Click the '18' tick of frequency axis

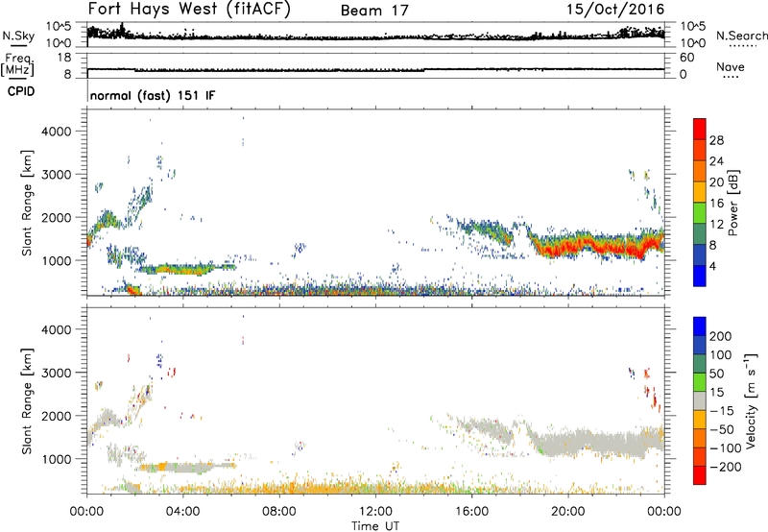(x=64, y=58)
